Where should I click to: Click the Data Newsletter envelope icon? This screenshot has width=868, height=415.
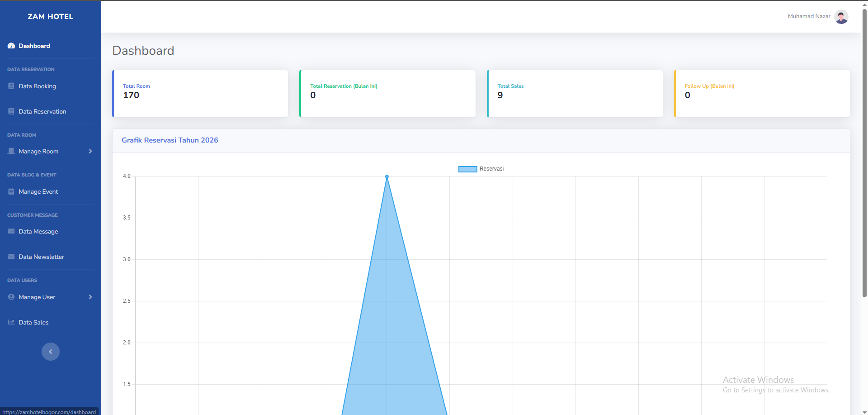11,257
